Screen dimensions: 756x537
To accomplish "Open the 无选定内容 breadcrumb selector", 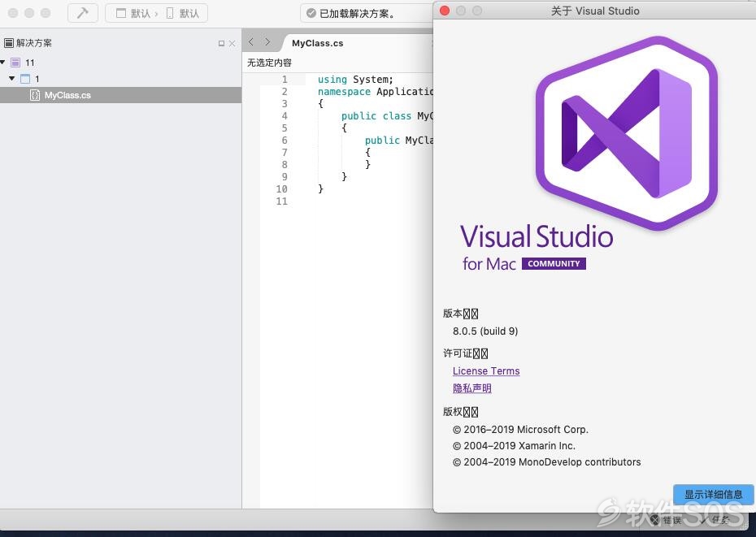I will [x=270, y=63].
